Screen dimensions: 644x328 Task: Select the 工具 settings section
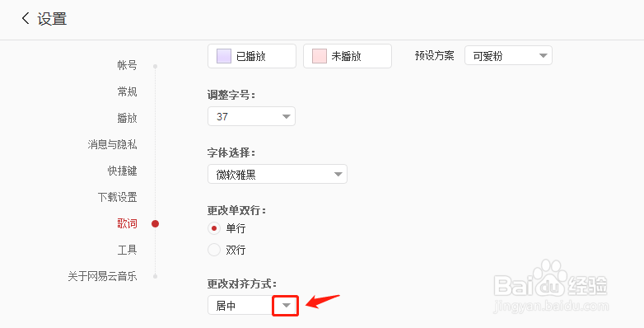click(127, 250)
